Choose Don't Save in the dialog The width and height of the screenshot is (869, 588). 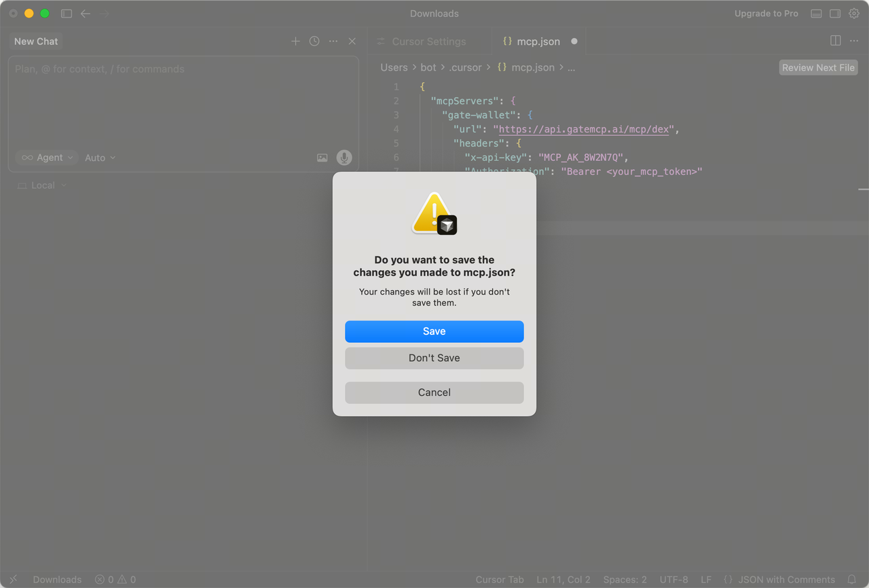tap(434, 358)
